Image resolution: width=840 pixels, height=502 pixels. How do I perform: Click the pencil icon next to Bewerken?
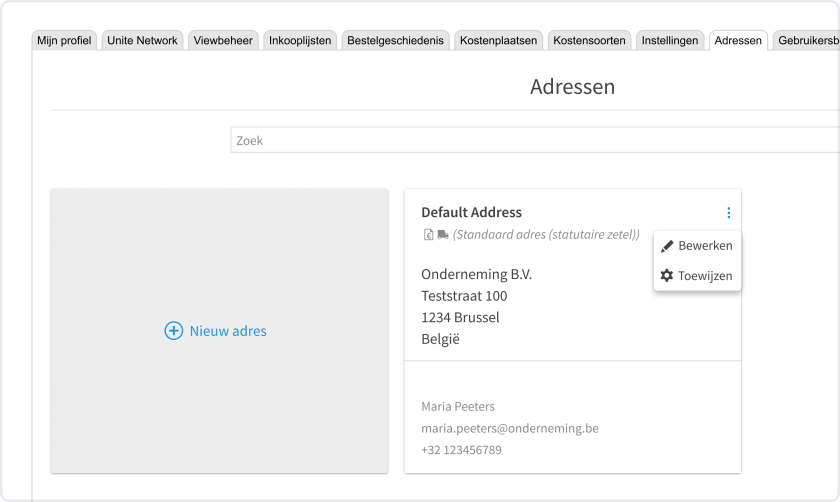coord(667,246)
